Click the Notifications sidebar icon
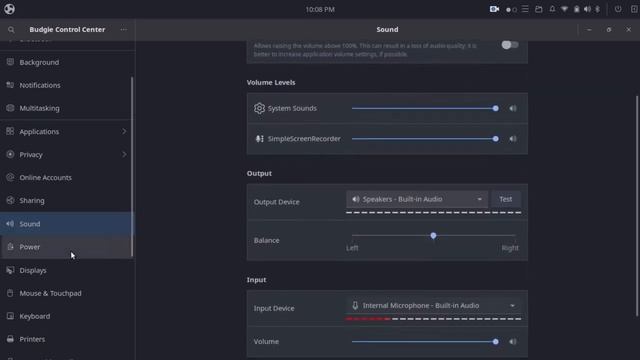The height and width of the screenshot is (360, 640). point(10,85)
